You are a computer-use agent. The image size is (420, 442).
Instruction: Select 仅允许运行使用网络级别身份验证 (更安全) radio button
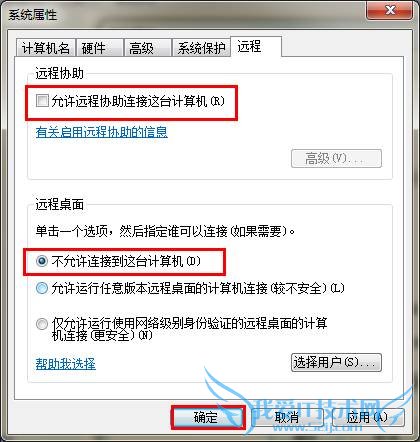click(x=42, y=324)
